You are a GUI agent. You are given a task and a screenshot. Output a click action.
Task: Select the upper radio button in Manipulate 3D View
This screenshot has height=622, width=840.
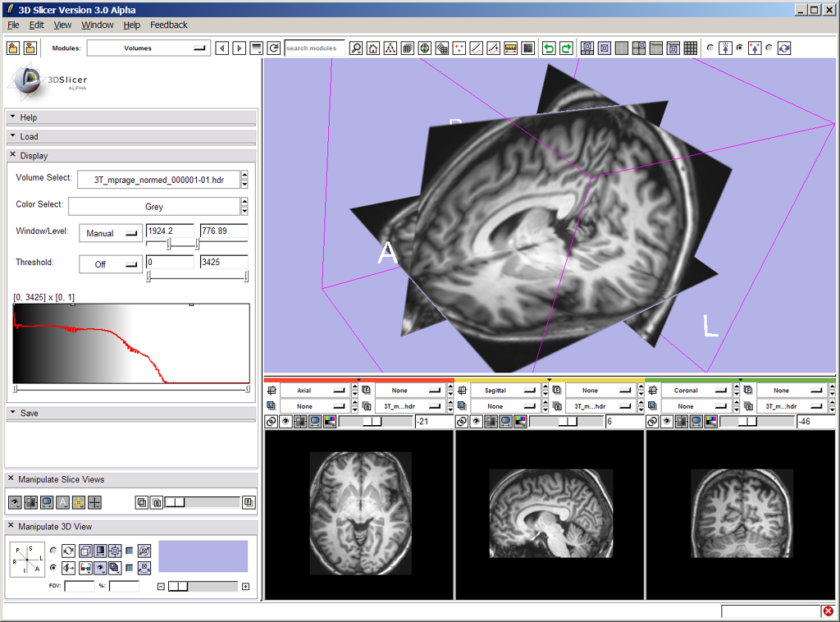54,551
